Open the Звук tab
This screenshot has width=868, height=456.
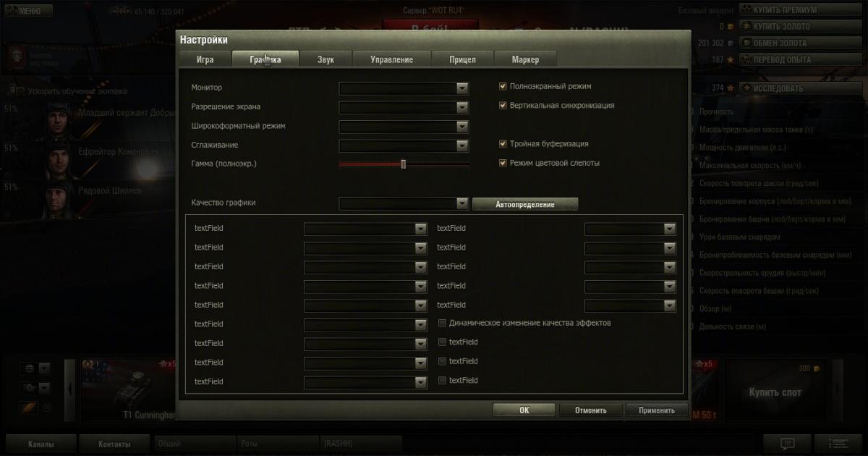pyautogui.click(x=325, y=59)
